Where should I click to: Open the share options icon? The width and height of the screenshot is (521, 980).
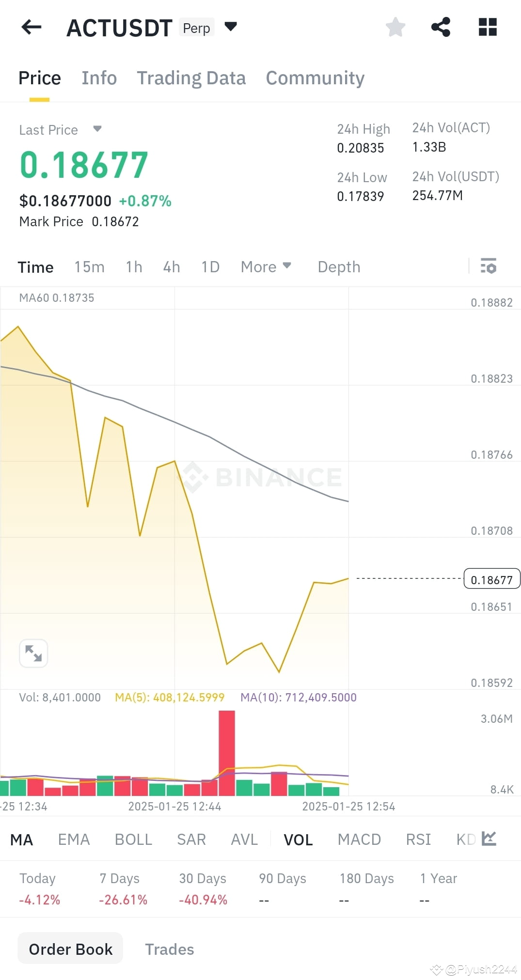[441, 27]
